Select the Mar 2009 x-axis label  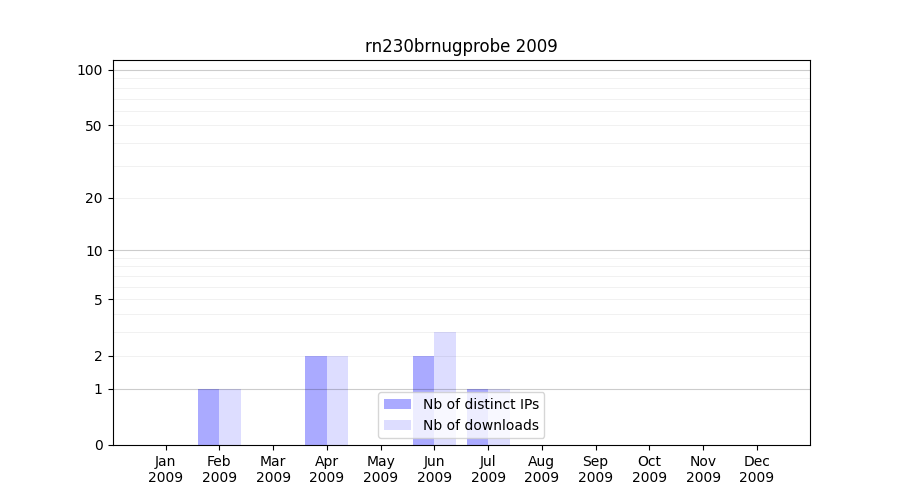click(x=273, y=469)
